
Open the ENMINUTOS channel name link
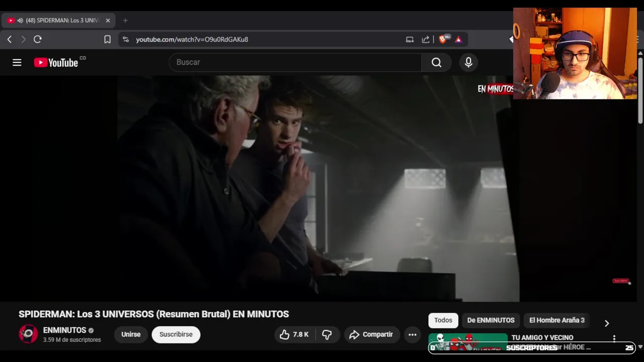coord(64,330)
